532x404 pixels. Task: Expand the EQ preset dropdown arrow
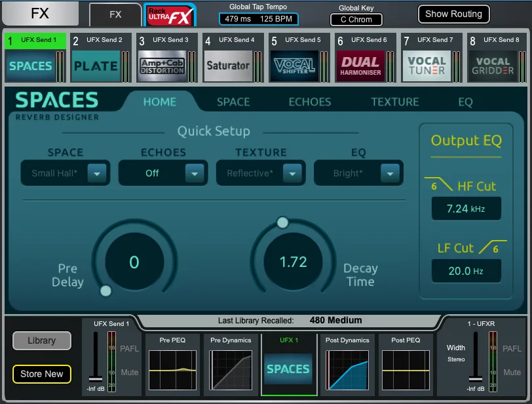pos(390,174)
